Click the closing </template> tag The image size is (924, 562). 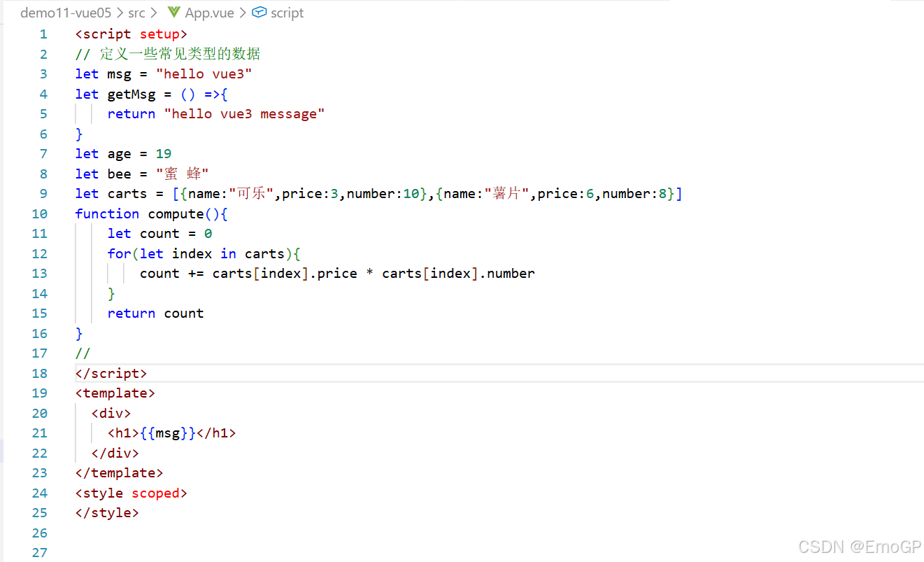pyautogui.click(x=119, y=473)
